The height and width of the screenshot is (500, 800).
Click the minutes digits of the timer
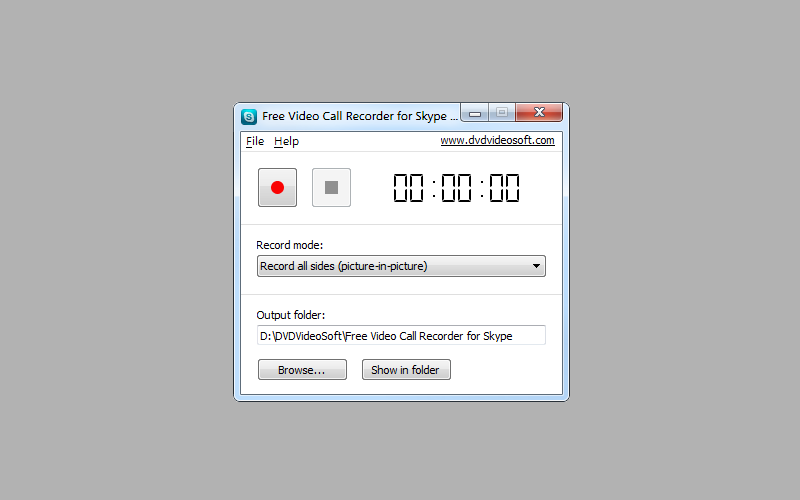pos(456,188)
